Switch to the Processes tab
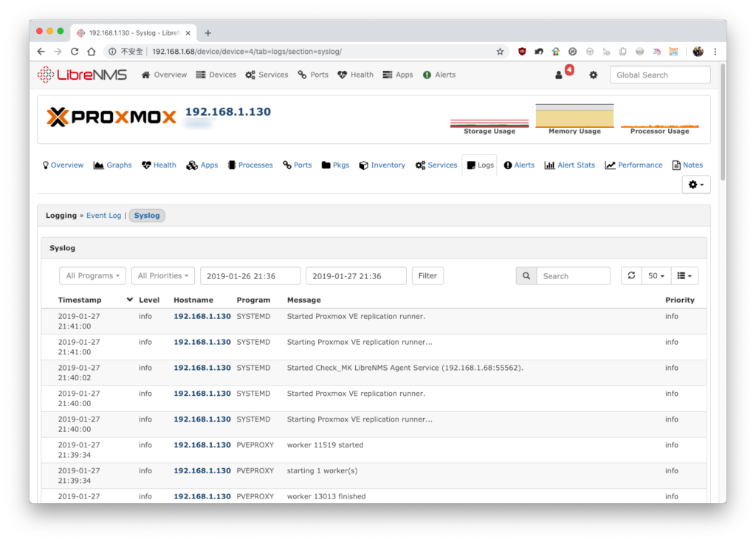The image size is (756, 542). tap(251, 165)
